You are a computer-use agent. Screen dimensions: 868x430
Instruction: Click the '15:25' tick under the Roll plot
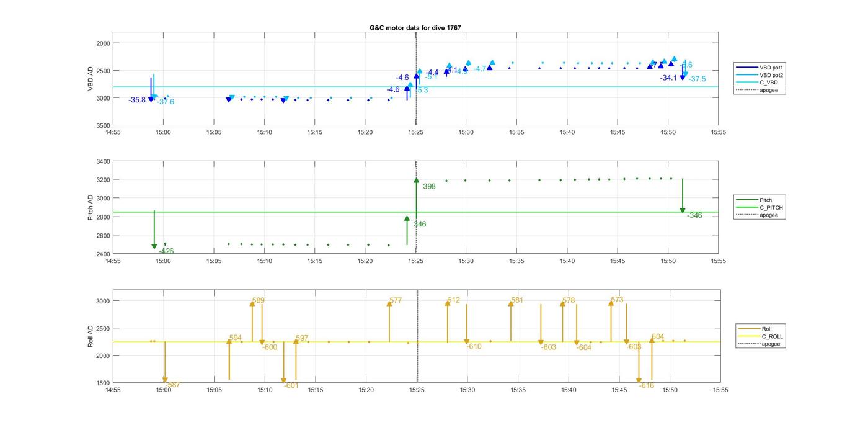coord(417,390)
